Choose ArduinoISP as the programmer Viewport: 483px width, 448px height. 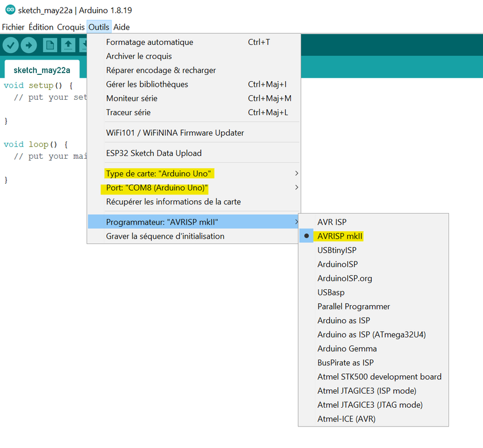(337, 264)
